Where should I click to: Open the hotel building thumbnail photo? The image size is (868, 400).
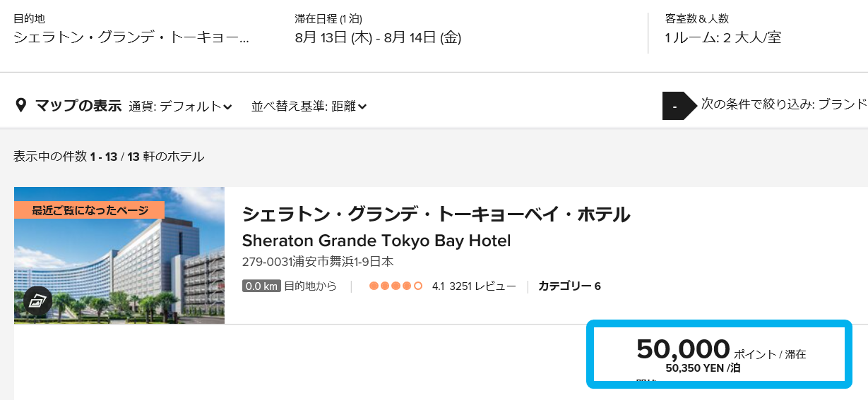119,255
